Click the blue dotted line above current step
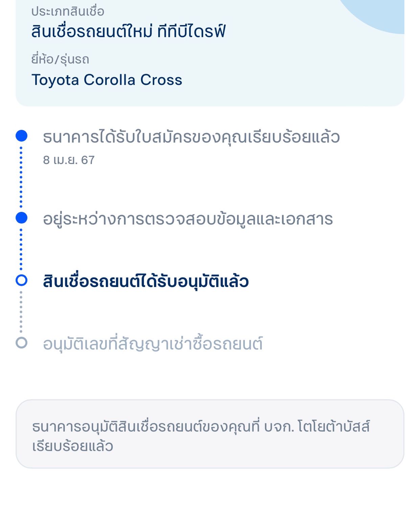Viewport: 420px width, 507px height. click(21, 249)
